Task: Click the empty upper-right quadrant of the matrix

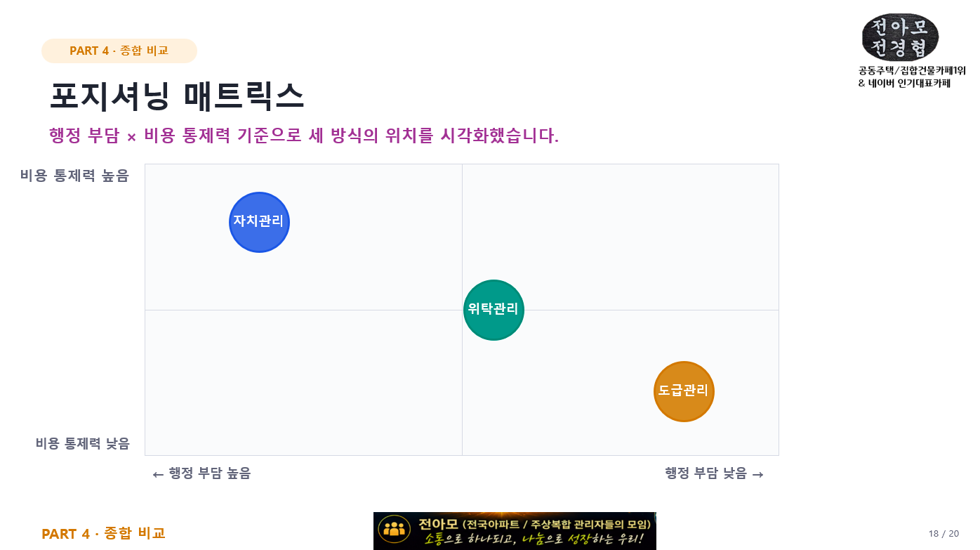Action: tap(621, 237)
